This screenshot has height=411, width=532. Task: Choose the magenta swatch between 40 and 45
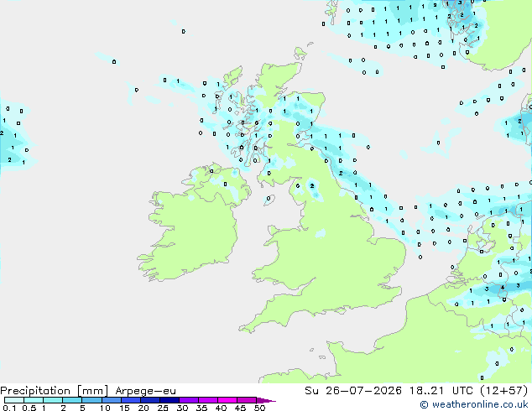(x=227, y=400)
